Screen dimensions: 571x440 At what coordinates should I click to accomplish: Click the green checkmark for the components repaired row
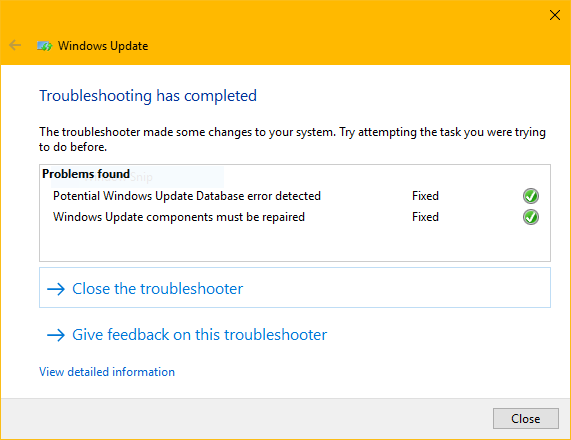point(531,217)
